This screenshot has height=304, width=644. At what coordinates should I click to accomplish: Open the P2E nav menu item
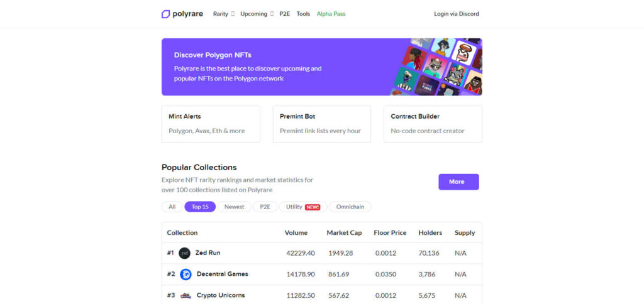pos(285,14)
